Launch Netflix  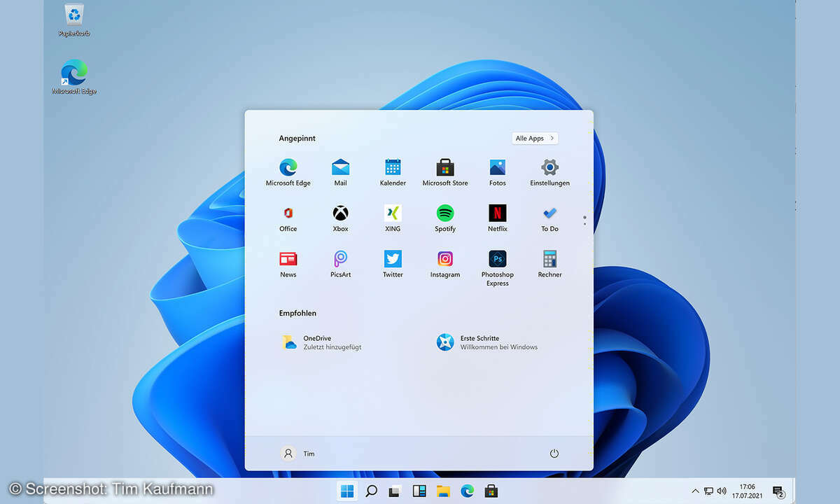[x=498, y=218]
